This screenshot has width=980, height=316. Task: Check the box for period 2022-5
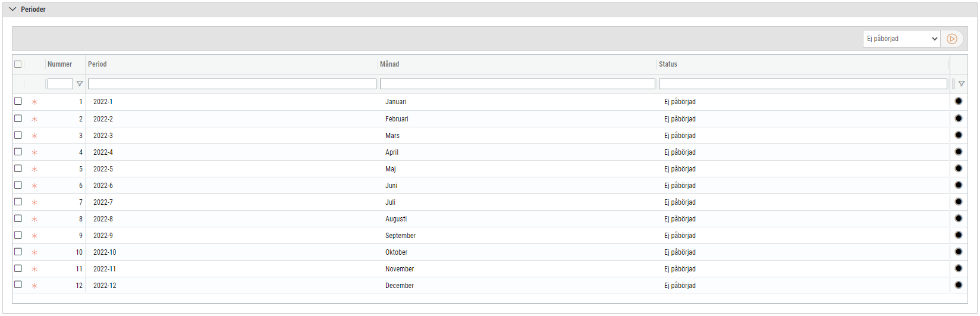(18, 168)
